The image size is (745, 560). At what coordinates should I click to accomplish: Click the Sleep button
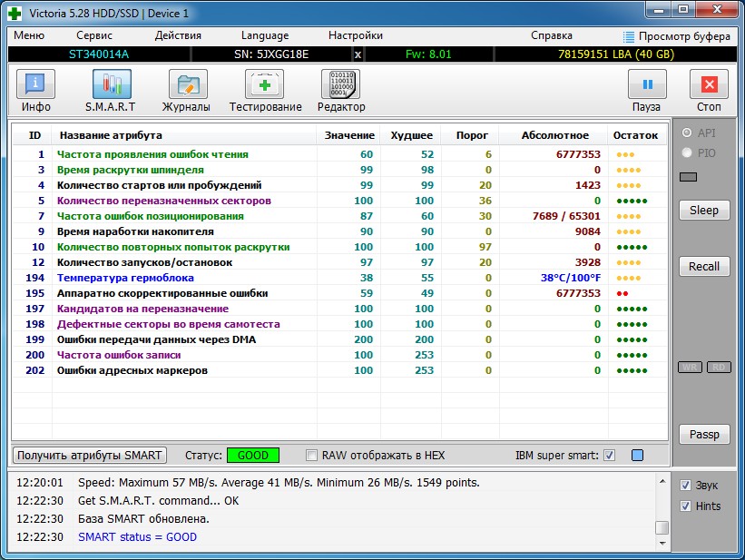[x=704, y=211]
